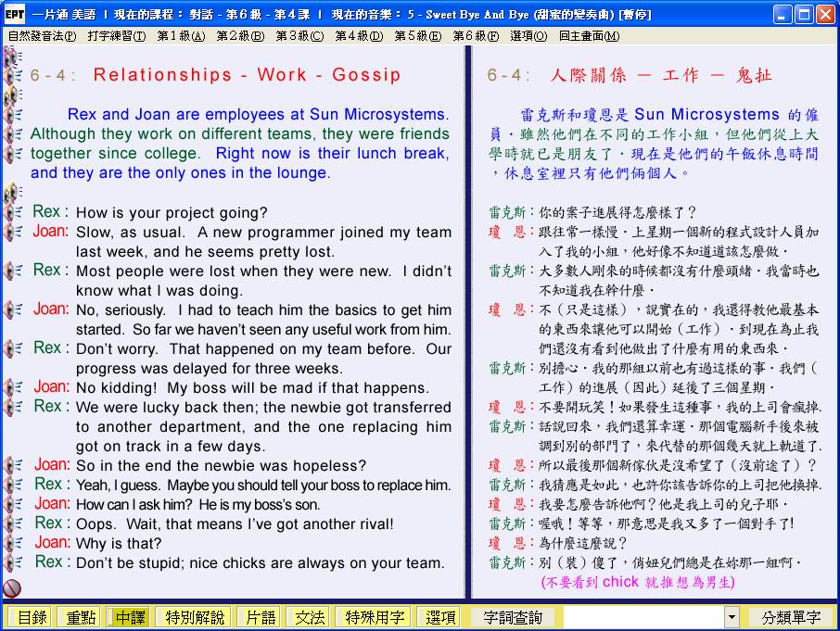Click speaker icon beside 'Rex and Joan are employees'
The image size is (840, 631).
pyautogui.click(x=13, y=115)
